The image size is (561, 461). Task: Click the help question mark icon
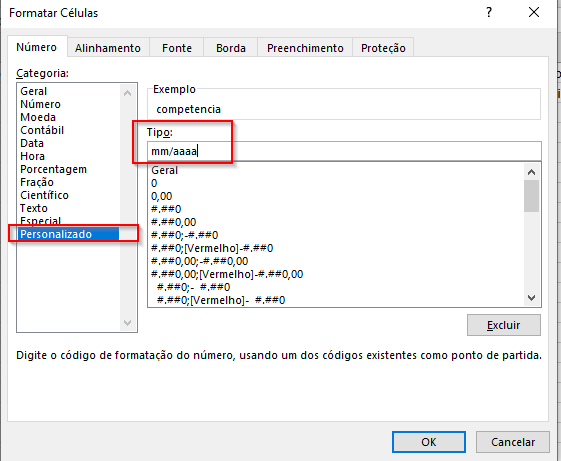click(489, 13)
